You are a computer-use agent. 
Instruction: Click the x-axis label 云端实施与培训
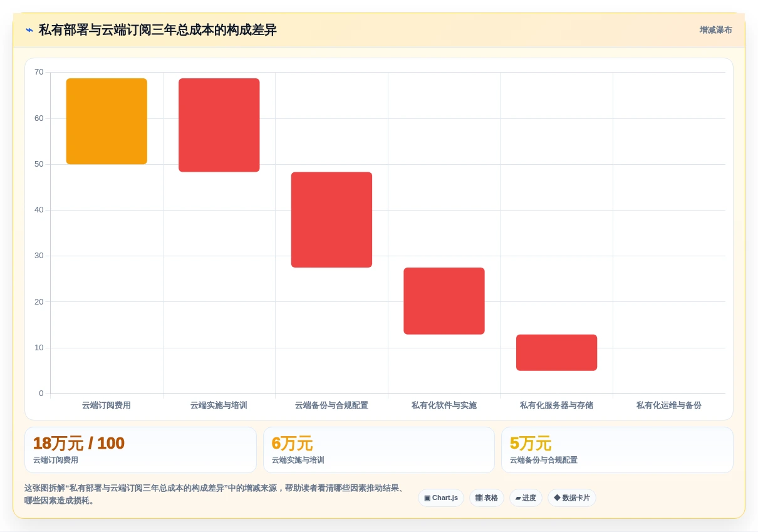click(x=219, y=405)
